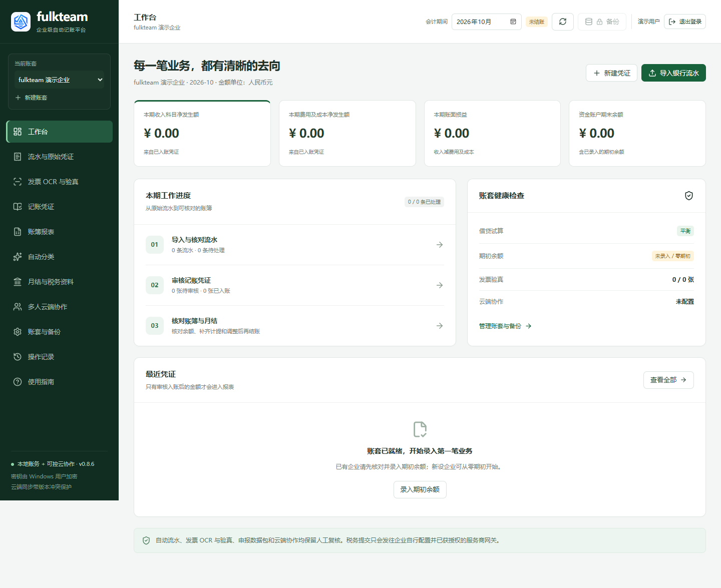Go to 发票 OCR 与验真 page
721x588 pixels.
(59, 182)
